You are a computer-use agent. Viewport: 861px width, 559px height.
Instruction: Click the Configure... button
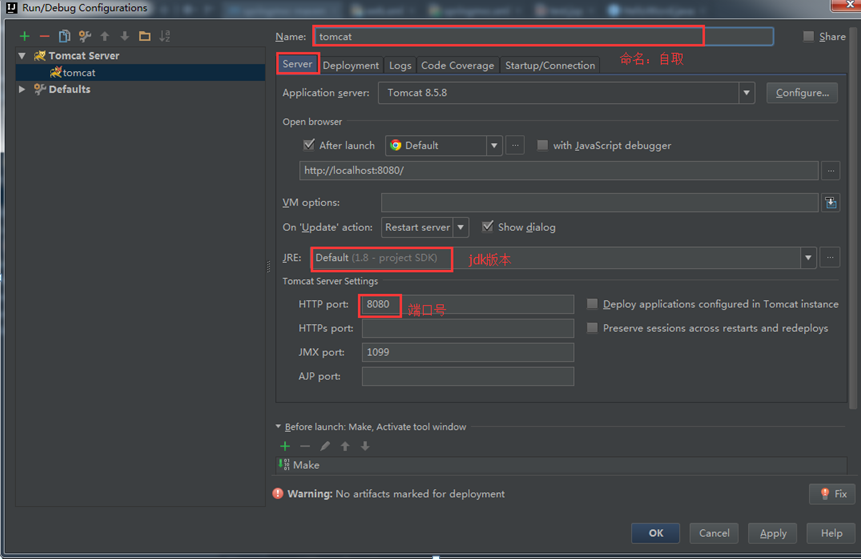pos(802,93)
